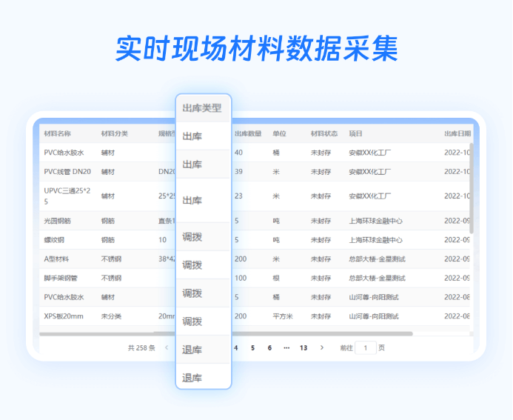The height and width of the screenshot is (420, 513).
Task: Jump to last page 13
Action: 304,347
